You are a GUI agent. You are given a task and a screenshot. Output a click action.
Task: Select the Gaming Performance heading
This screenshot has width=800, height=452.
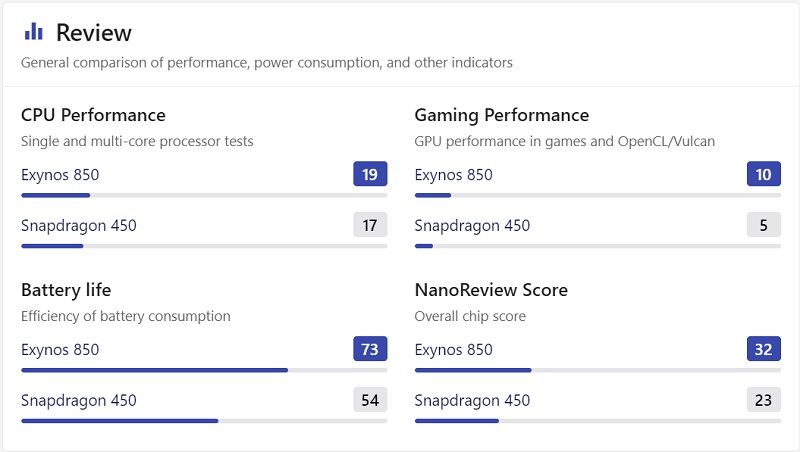[502, 115]
